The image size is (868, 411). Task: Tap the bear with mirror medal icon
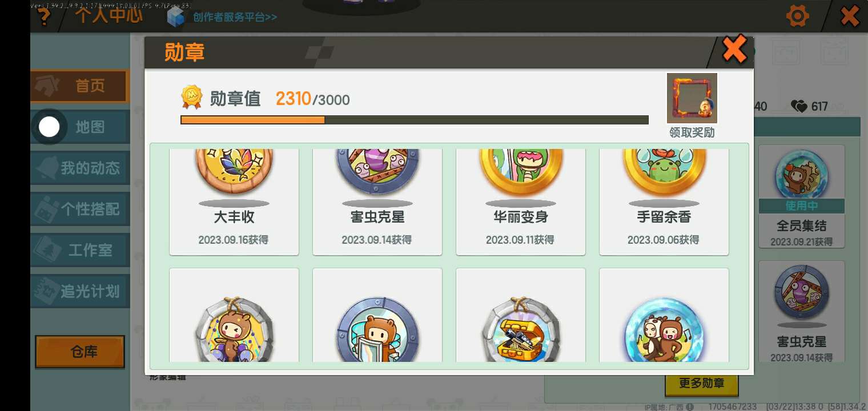377,315
